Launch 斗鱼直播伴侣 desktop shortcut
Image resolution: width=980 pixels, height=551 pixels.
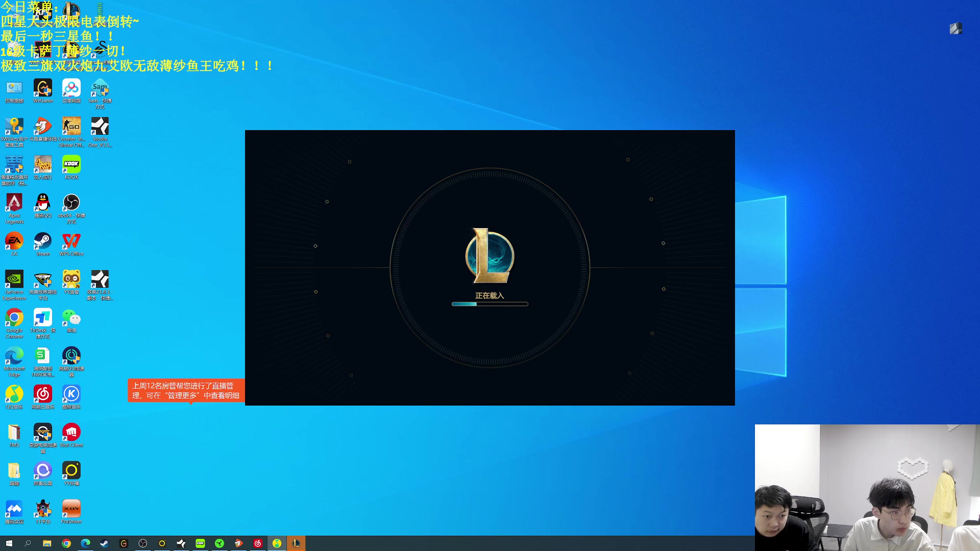[x=43, y=129]
